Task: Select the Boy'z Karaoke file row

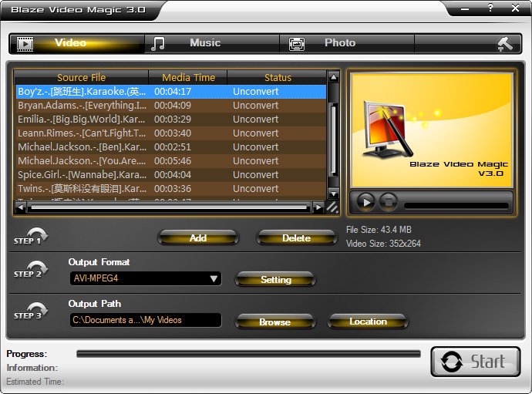Action: pos(171,92)
